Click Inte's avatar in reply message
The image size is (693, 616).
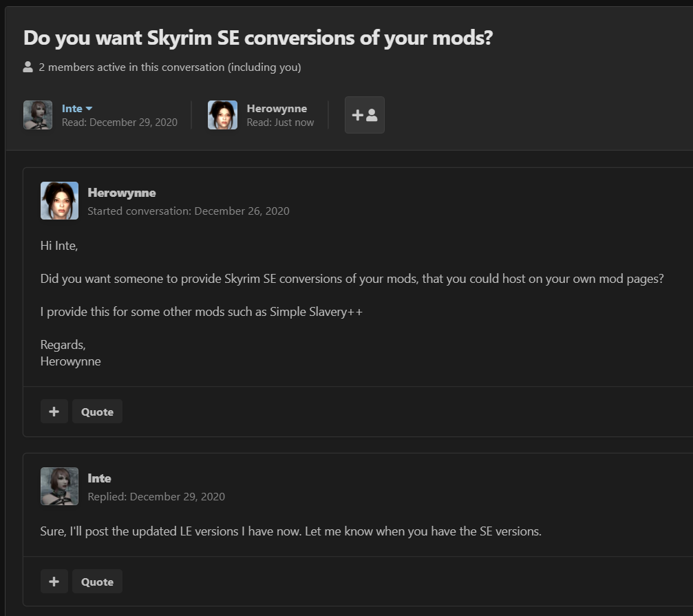pyautogui.click(x=60, y=486)
